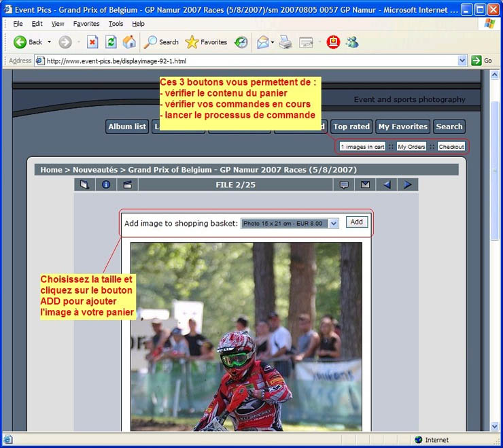Go to next file with right arrow

408,184
